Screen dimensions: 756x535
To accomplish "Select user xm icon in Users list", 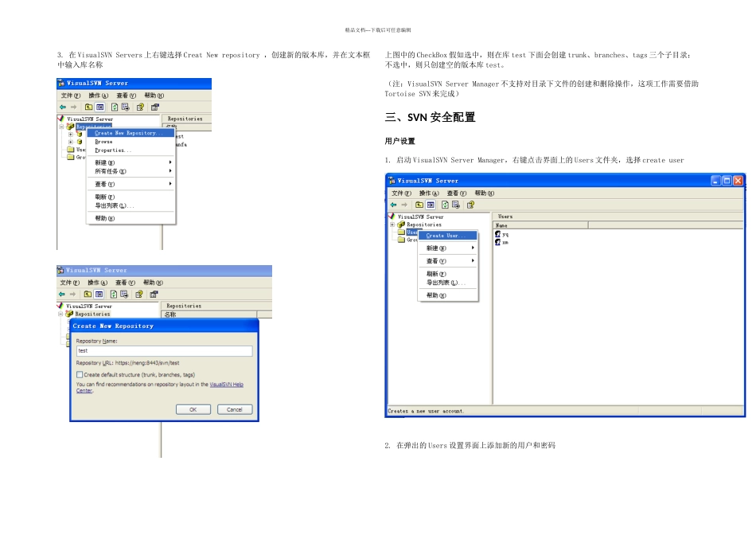I will [x=497, y=242].
